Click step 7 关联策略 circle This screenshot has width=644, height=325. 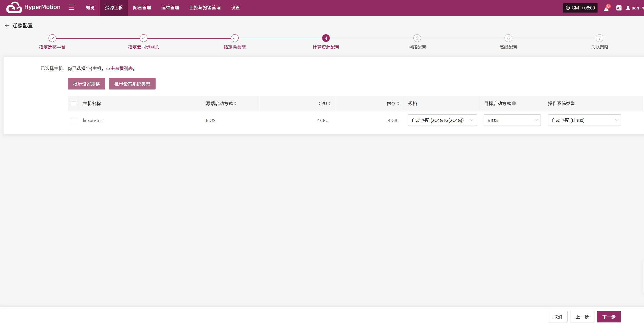600,38
